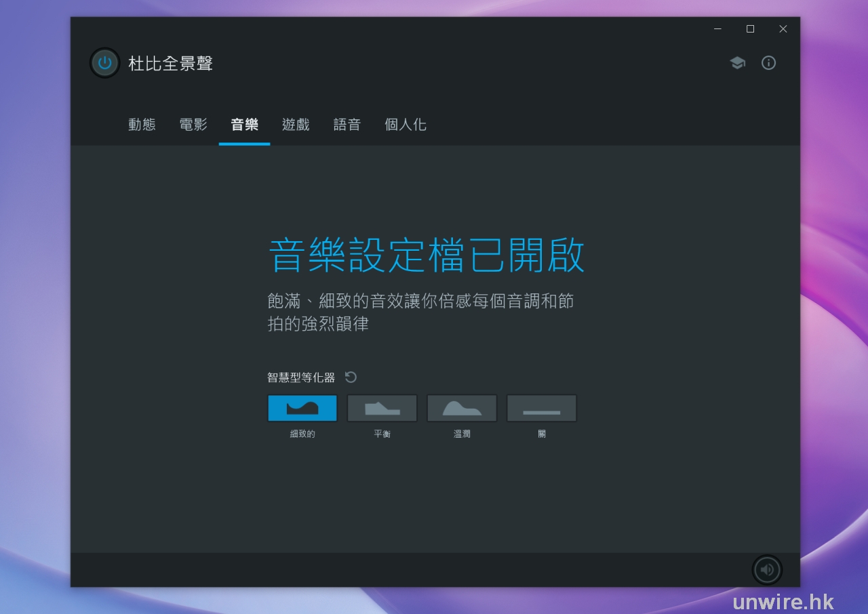The height and width of the screenshot is (614, 868).
Task: Reset the 智慧型等化器 with the circular arrow
Action: [x=351, y=377]
